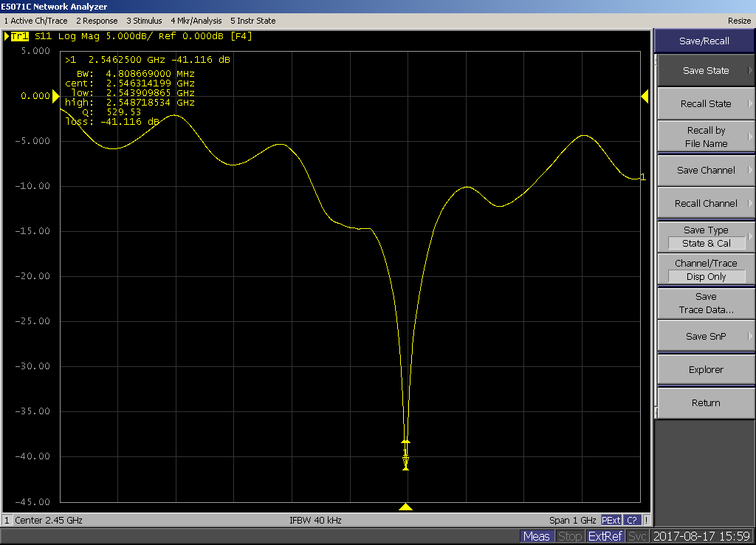Click the left reference level arrow marker
Image resolution: width=756 pixels, height=545 pixels.
point(55,96)
